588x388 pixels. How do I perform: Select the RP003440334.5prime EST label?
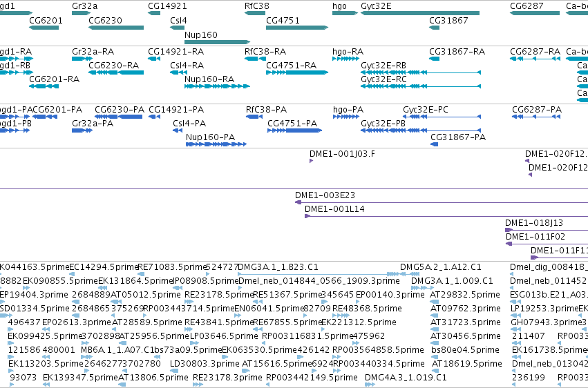click(x=379, y=364)
